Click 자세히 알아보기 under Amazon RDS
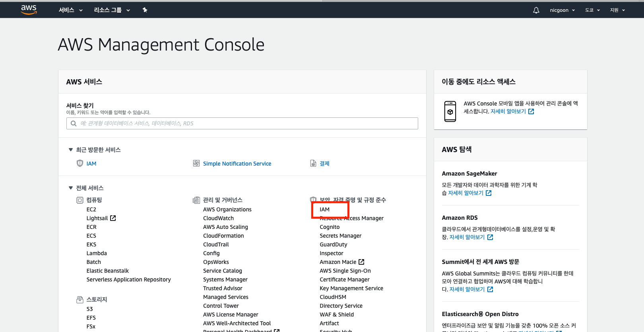The width and height of the screenshot is (644, 332). [467, 237]
